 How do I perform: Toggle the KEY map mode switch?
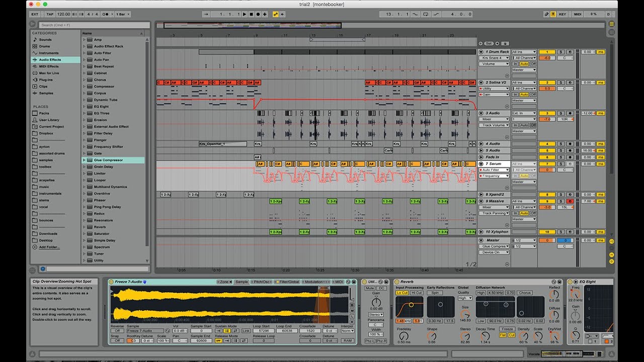(x=562, y=14)
